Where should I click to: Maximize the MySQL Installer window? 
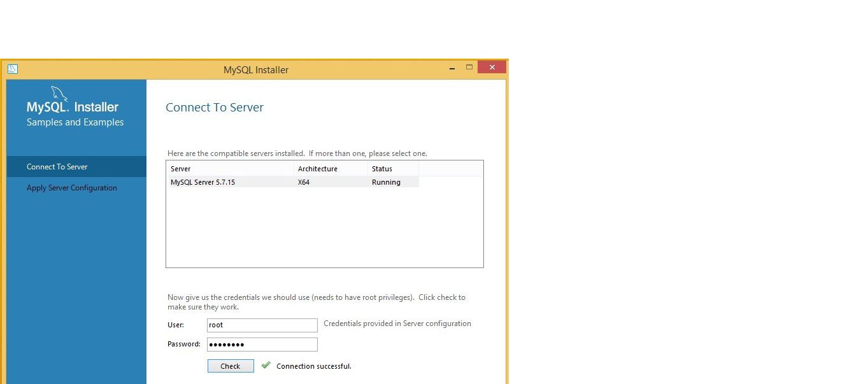[469, 68]
